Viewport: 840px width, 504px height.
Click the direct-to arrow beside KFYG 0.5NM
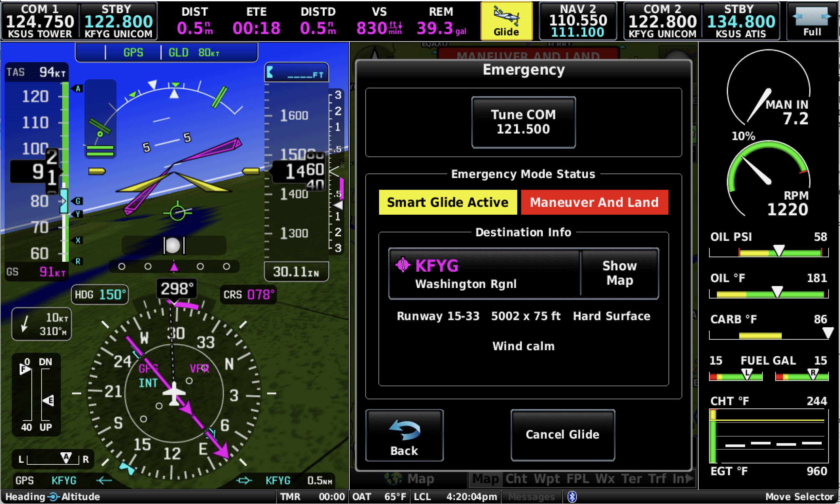click(x=244, y=480)
